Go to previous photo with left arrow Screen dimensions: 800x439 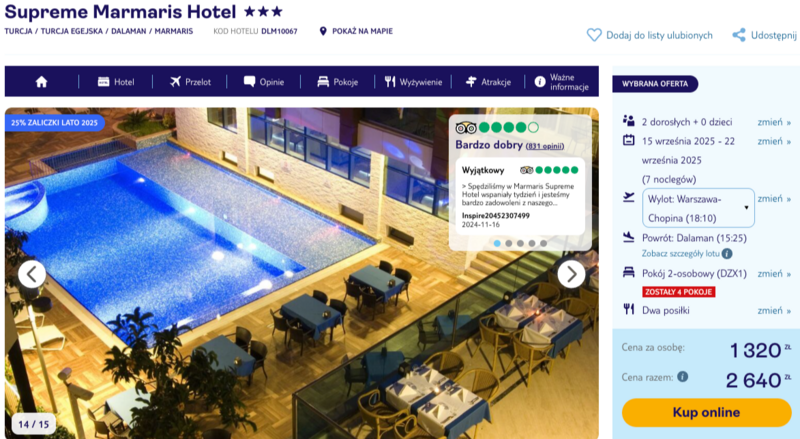point(32,274)
